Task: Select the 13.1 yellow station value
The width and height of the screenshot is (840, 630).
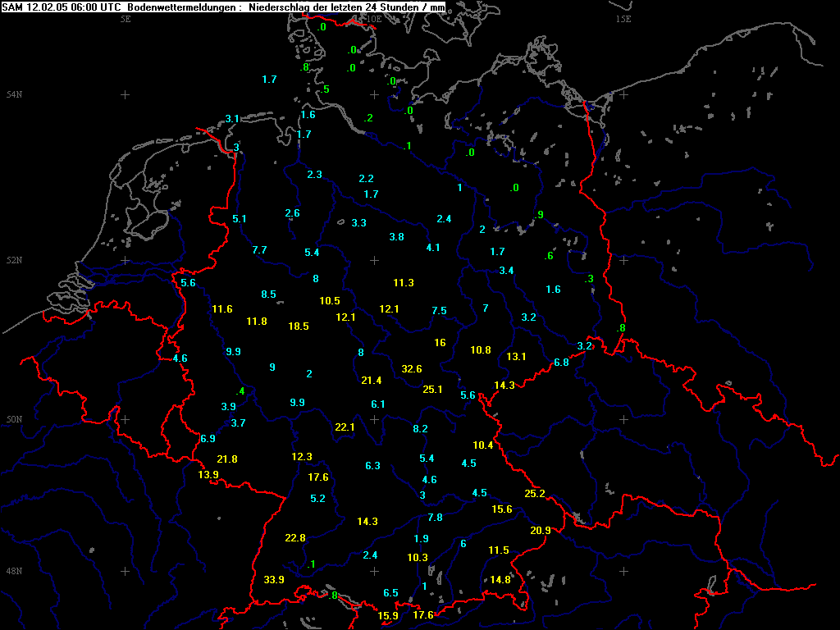Action: pos(516,357)
